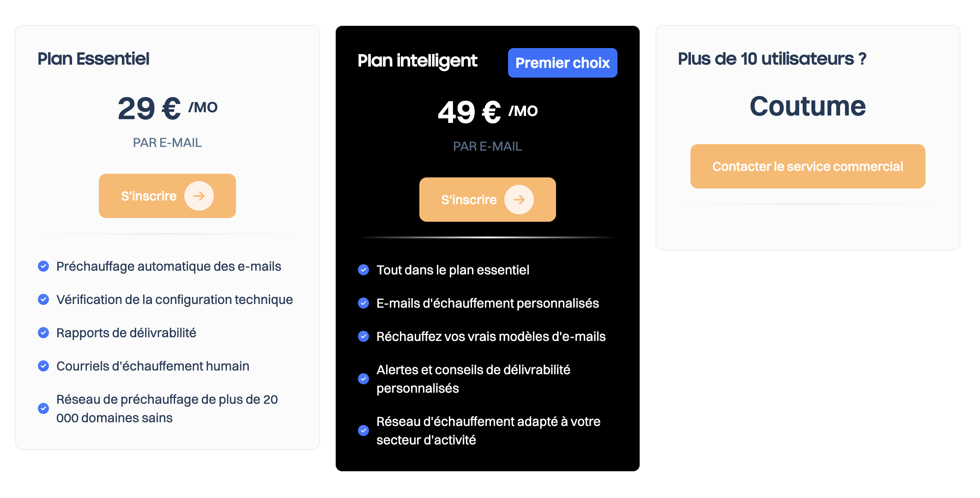The image size is (980, 498).
Task: Click checkmark icon beside E-mails d'échauffement personnalisés
Action: click(x=363, y=303)
